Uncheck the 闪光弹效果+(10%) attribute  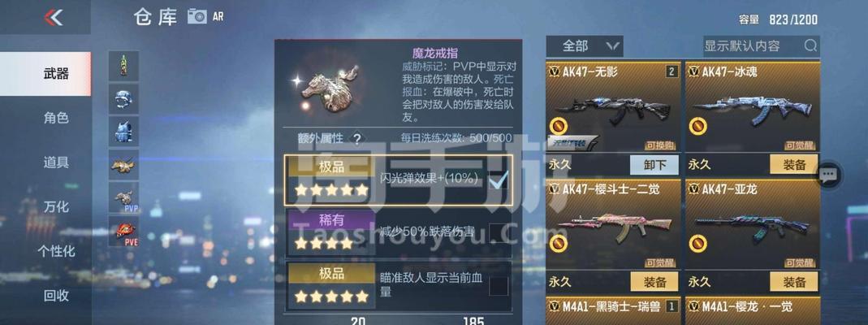(499, 180)
